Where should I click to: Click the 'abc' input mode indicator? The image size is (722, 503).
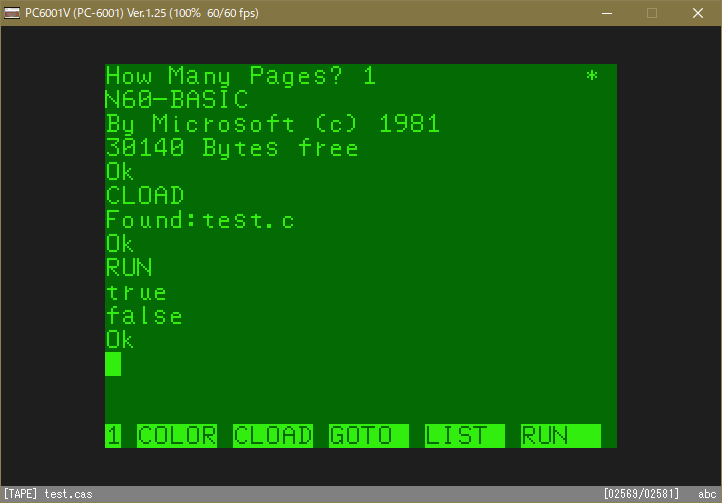(707, 494)
